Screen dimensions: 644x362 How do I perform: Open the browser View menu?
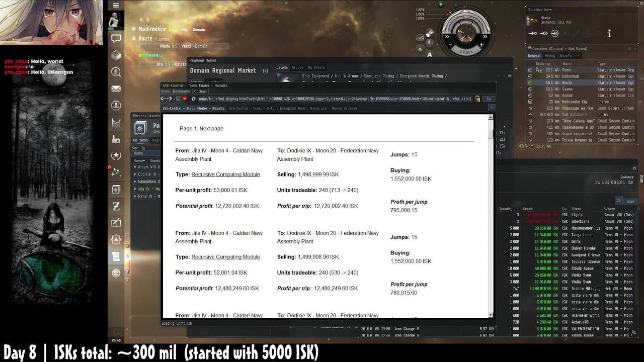165,92
